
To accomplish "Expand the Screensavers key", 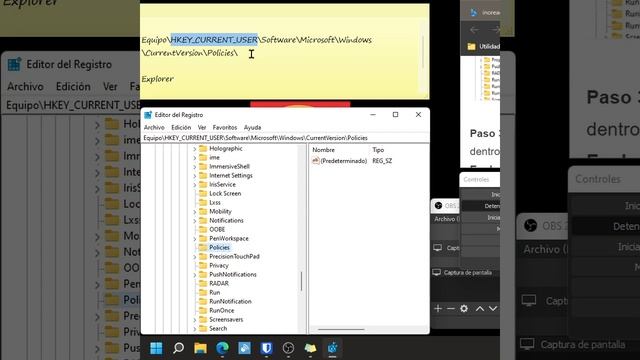I will pos(195,320).
